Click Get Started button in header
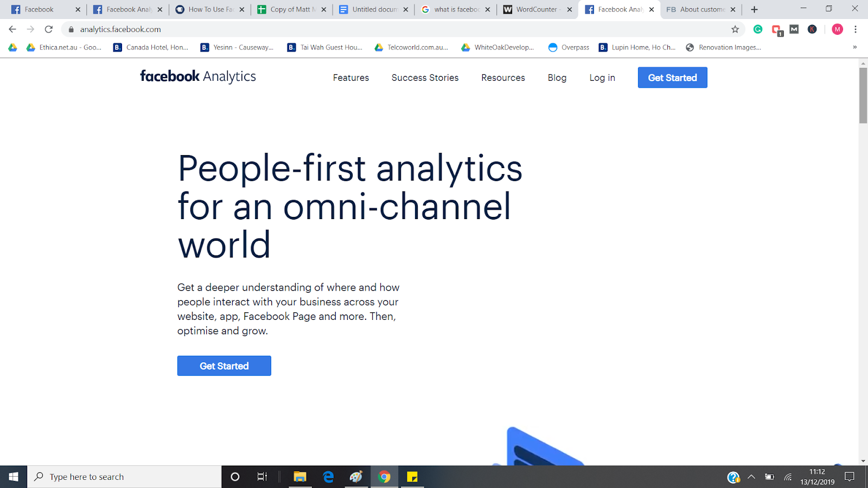Screen dimensions: 868x488 click(x=673, y=78)
